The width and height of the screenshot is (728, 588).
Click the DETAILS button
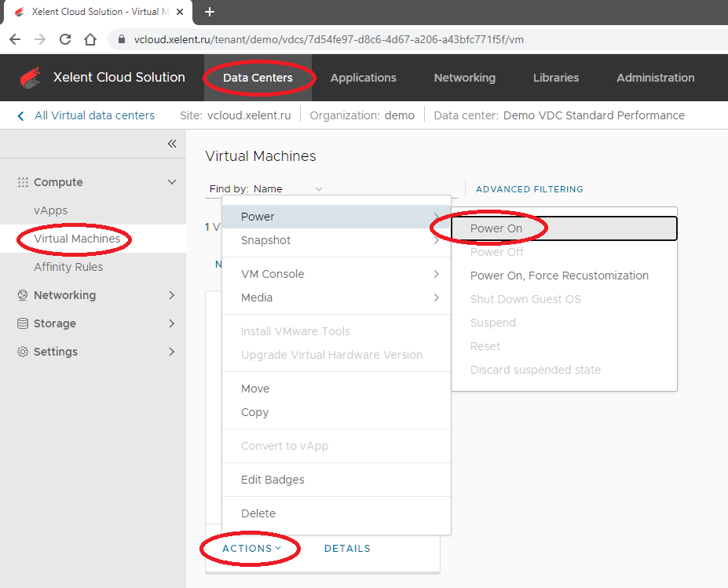coord(347,549)
